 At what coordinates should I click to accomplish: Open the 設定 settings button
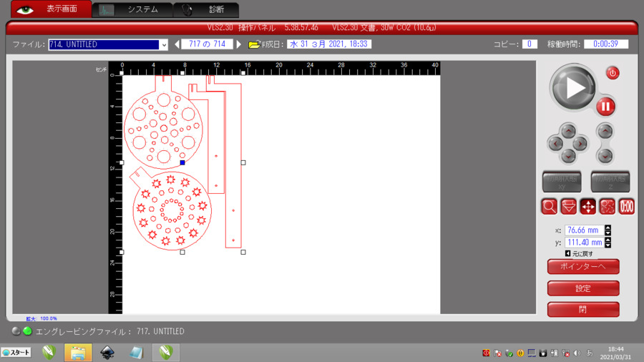pyautogui.click(x=583, y=288)
